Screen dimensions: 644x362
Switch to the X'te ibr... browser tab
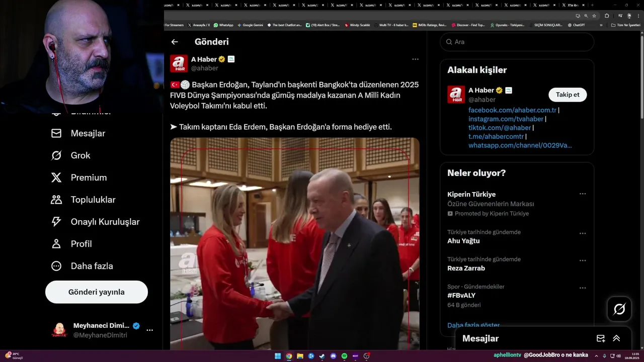[572, 5]
